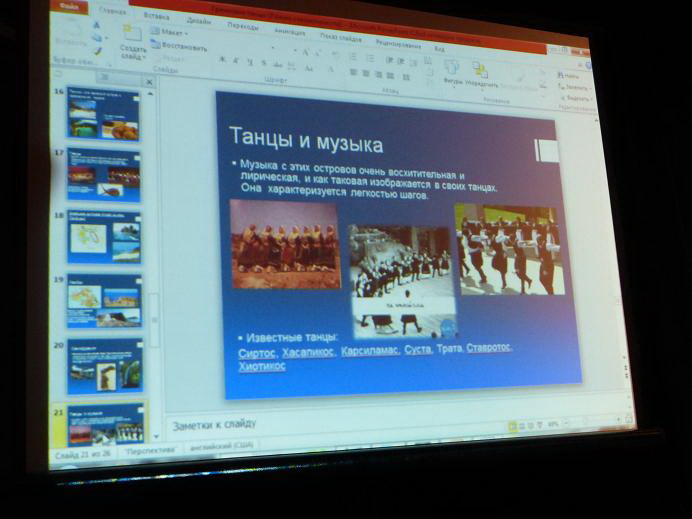692x519 pixels.
Task: Click the Format Painter brush icon
Action: pyautogui.click(x=98, y=51)
